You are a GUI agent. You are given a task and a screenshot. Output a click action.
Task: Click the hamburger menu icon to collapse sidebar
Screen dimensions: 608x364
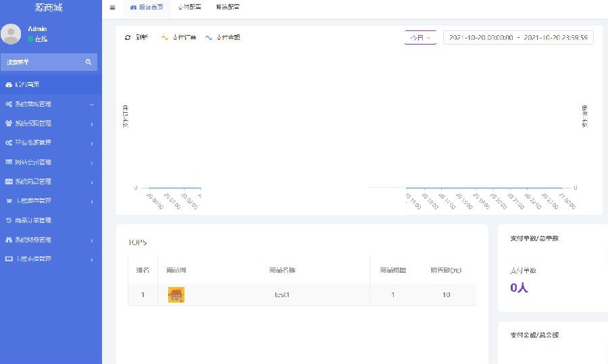[112, 7]
